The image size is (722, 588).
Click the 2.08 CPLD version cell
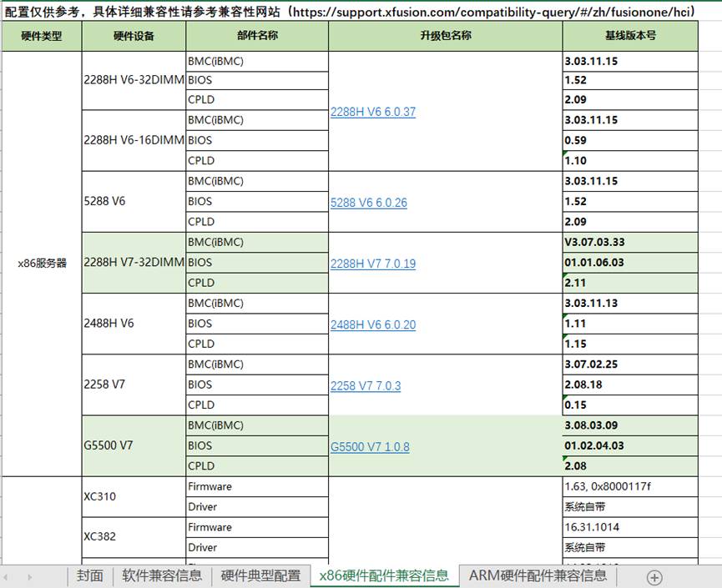(630, 466)
